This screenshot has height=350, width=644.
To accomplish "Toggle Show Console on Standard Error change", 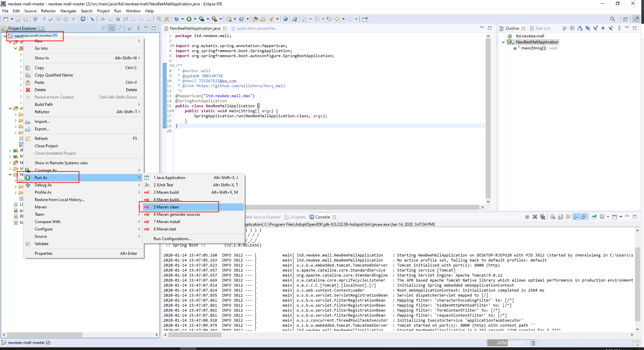I will (584, 217).
